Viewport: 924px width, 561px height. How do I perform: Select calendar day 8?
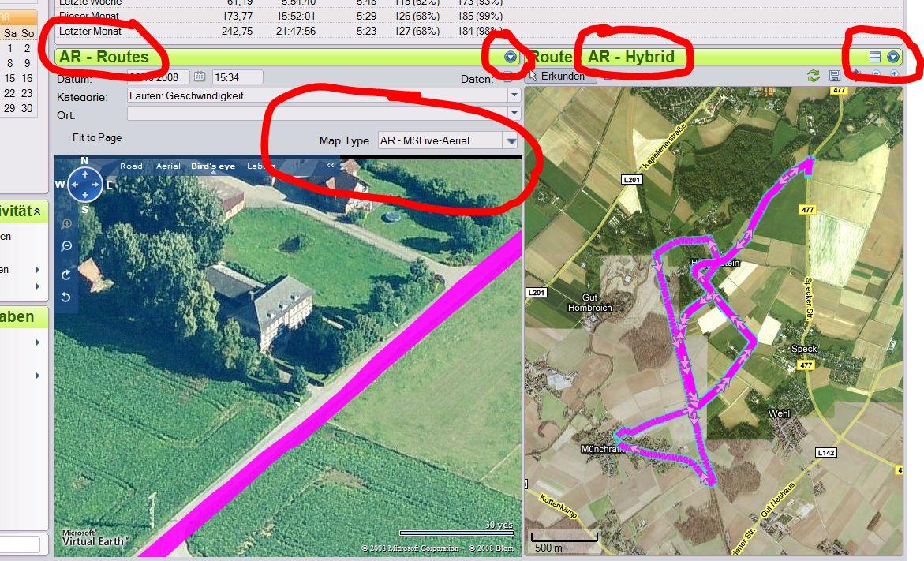9,63
